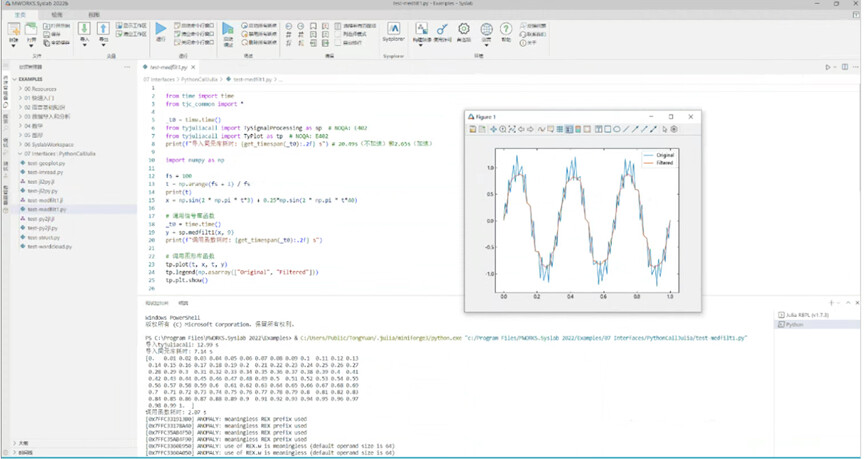
Task: Open the explorer panel more-options ellipsis
Action: click(x=127, y=67)
